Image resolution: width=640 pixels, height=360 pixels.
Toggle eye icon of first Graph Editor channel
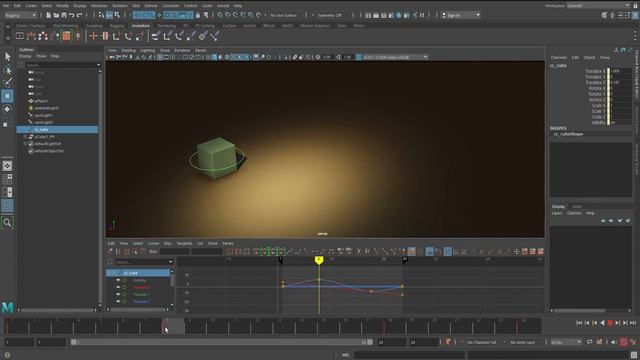[x=118, y=280]
